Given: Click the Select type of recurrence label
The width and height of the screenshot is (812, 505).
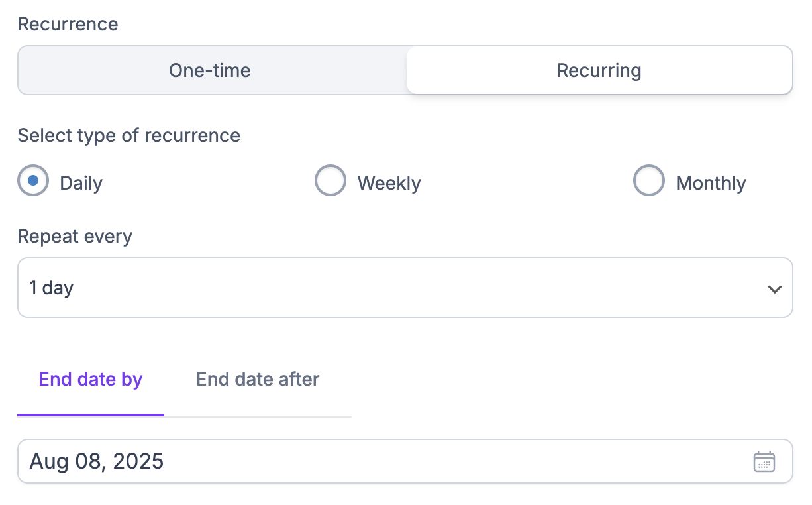Looking at the screenshot, I should (128, 135).
